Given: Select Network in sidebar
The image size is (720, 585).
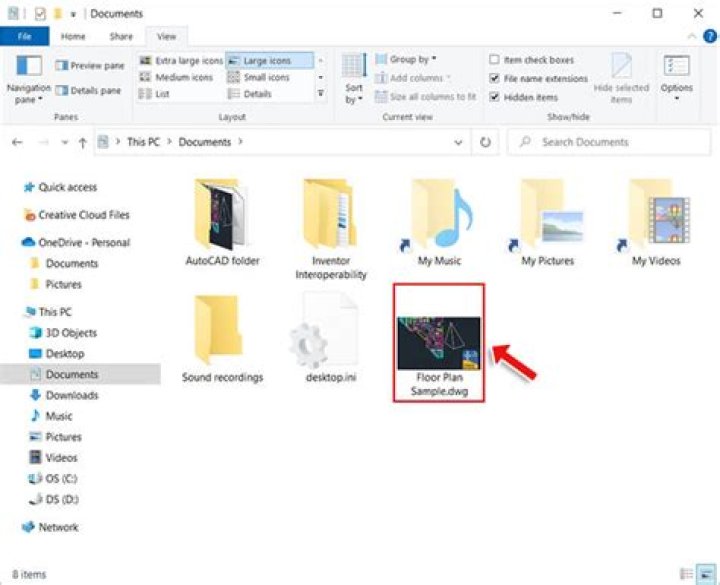Looking at the screenshot, I should [58, 527].
